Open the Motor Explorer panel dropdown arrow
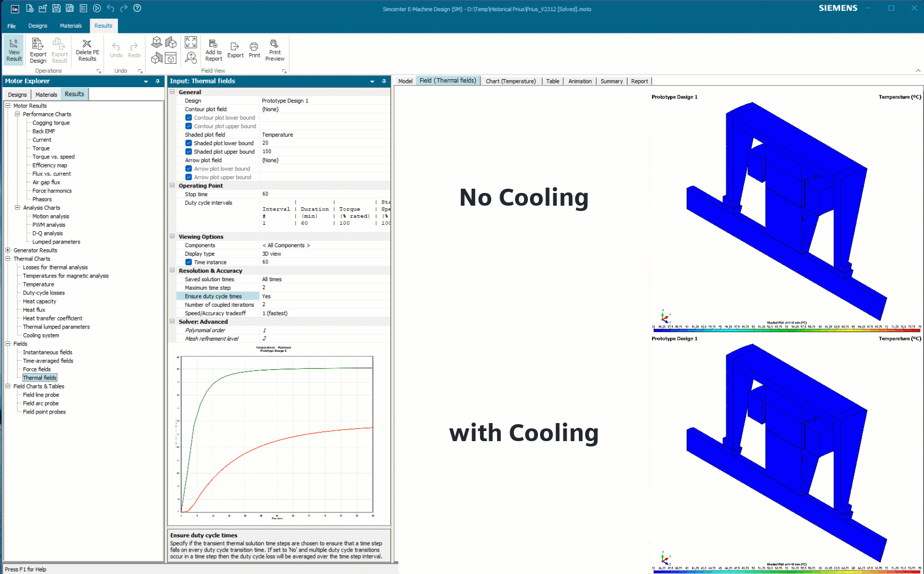Screen dimensions: 924x574 point(146,81)
